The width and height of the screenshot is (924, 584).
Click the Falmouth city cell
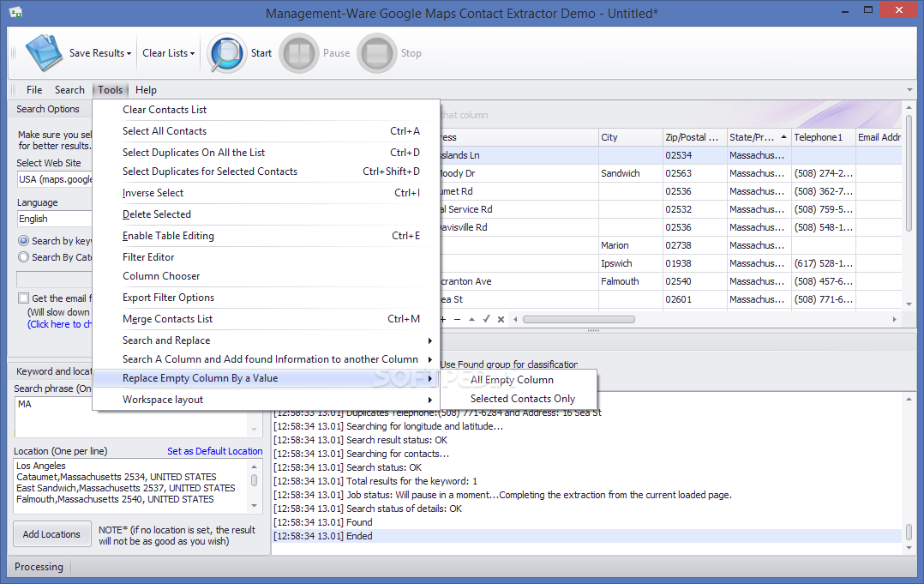pos(631,281)
